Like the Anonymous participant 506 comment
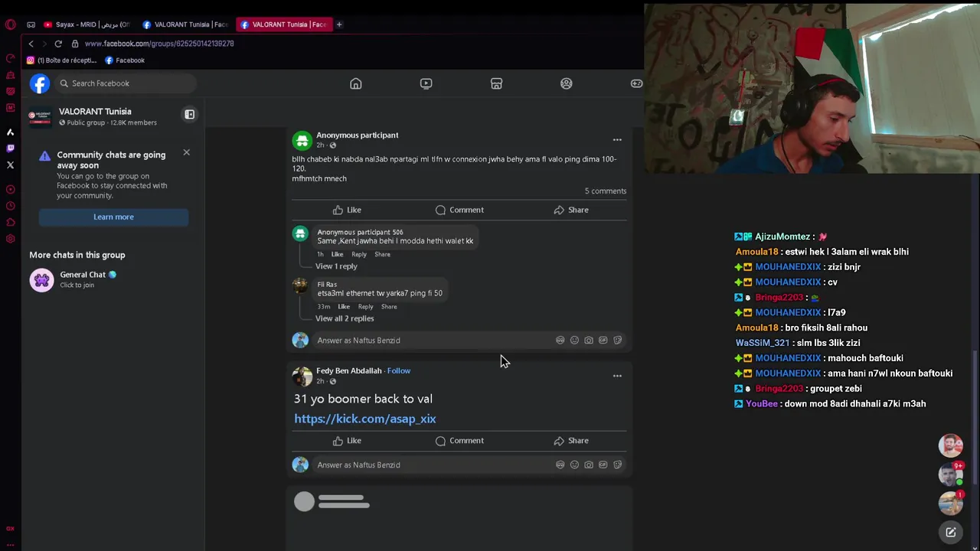980x551 pixels. point(337,254)
